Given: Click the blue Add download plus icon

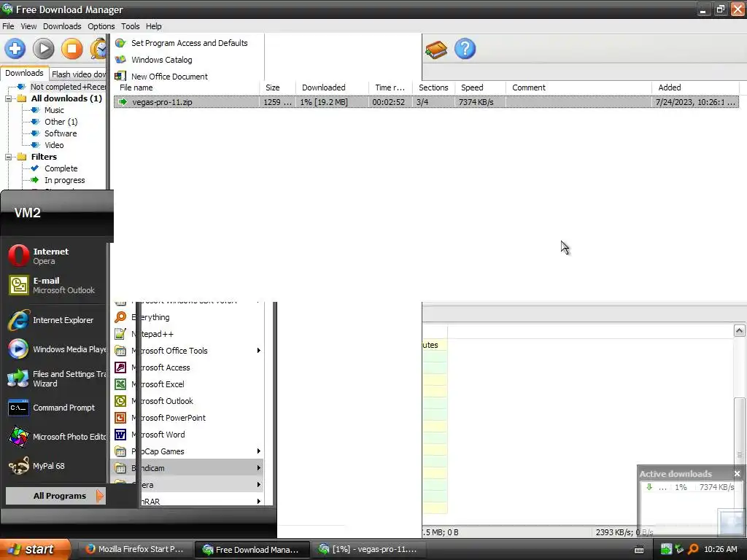Looking at the screenshot, I should tap(15, 49).
